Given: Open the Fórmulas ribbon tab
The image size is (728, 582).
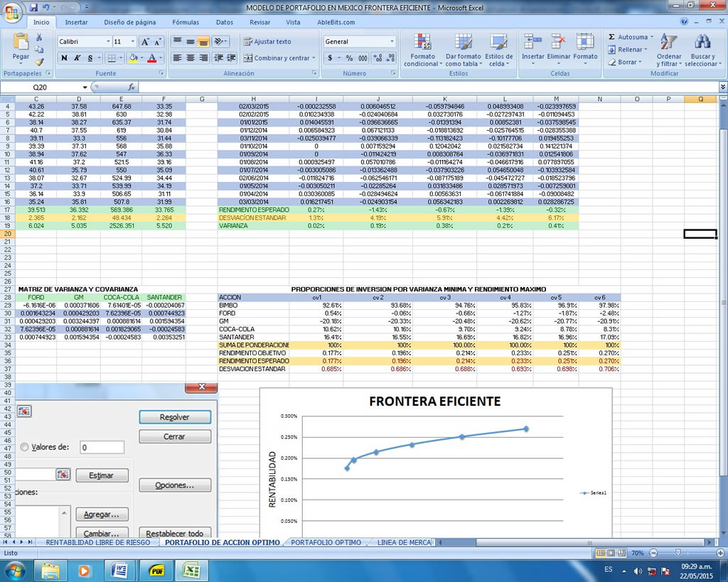Looking at the screenshot, I should click(x=186, y=22).
